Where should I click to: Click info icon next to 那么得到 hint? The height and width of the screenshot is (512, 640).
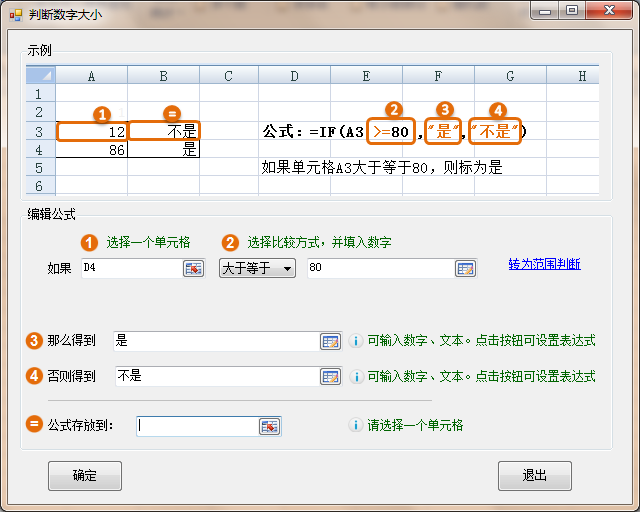point(355,341)
